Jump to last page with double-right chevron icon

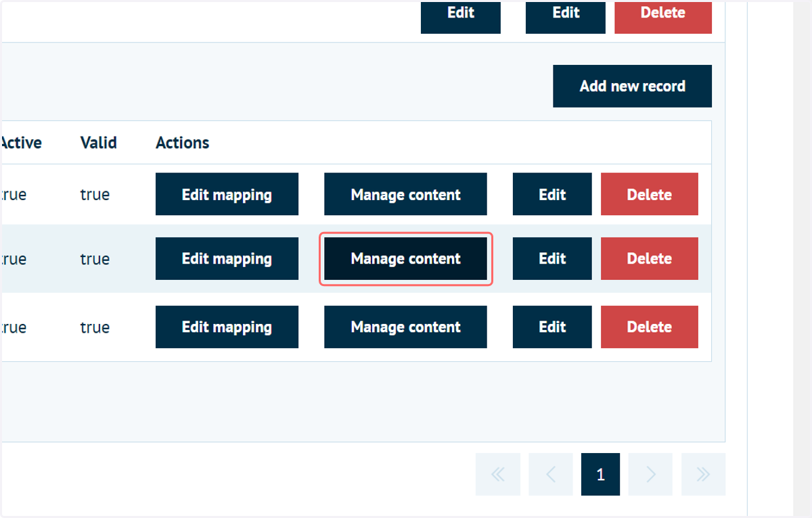pos(703,474)
